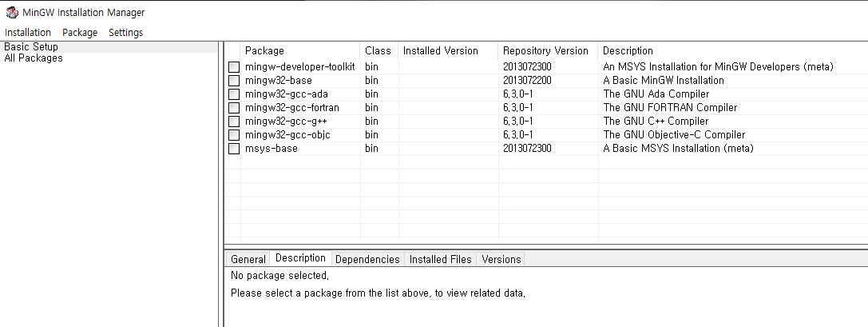Click the bin class of mingw32-gcc-objc

[x=371, y=135]
